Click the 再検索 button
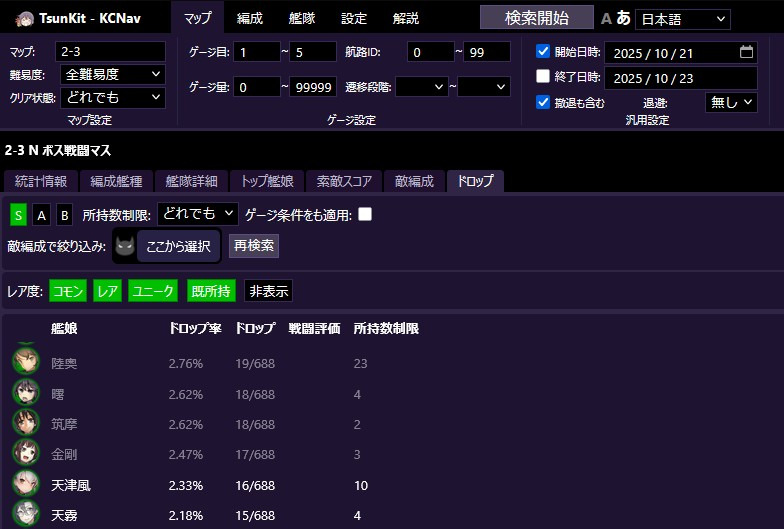 (x=254, y=245)
